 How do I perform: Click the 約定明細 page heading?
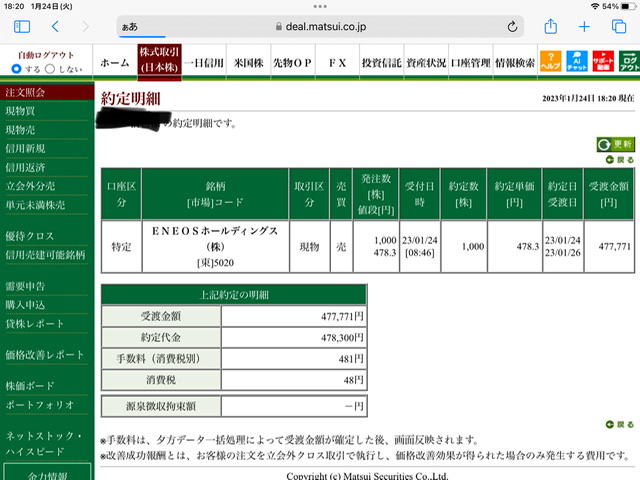pyautogui.click(x=130, y=98)
